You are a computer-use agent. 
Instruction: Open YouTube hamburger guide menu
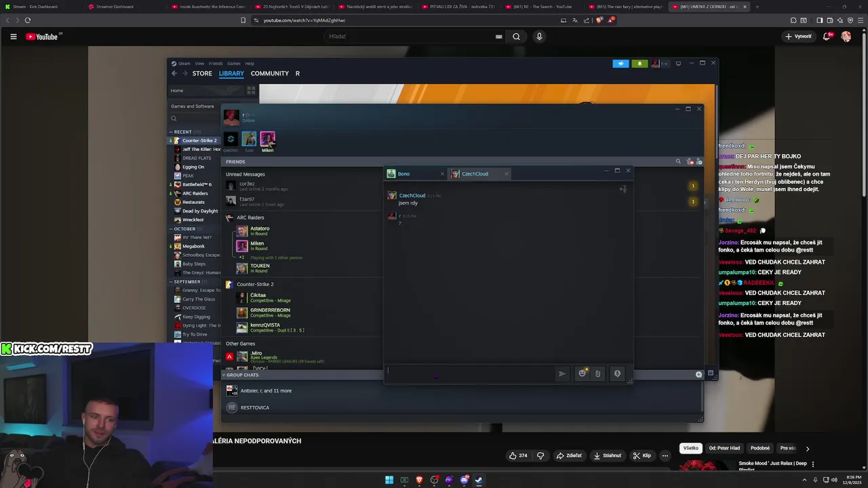click(13, 37)
